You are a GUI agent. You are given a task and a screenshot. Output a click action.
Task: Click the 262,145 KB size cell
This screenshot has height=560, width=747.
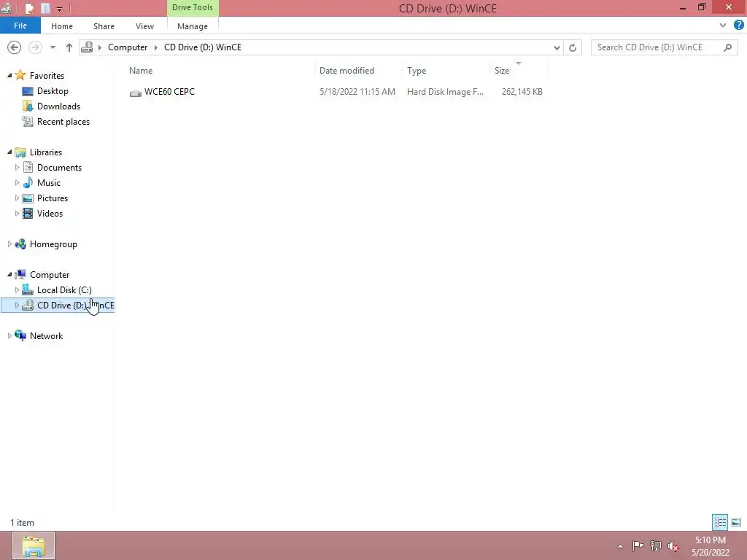tap(522, 91)
